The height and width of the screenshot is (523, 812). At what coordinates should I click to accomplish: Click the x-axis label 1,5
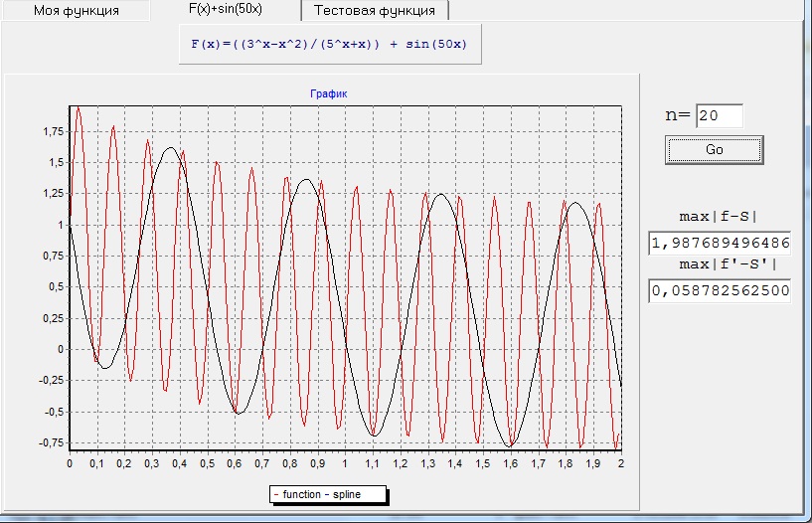pyautogui.click(x=483, y=463)
